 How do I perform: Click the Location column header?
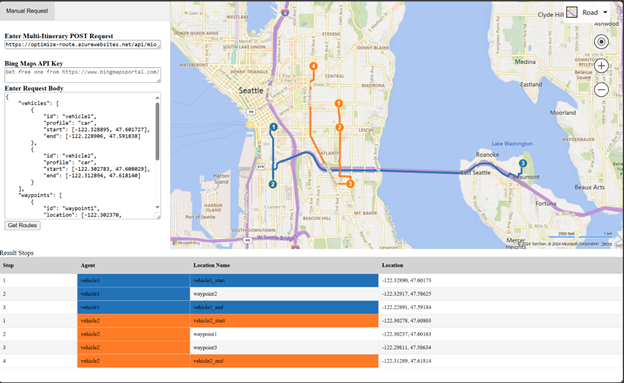tap(392, 265)
